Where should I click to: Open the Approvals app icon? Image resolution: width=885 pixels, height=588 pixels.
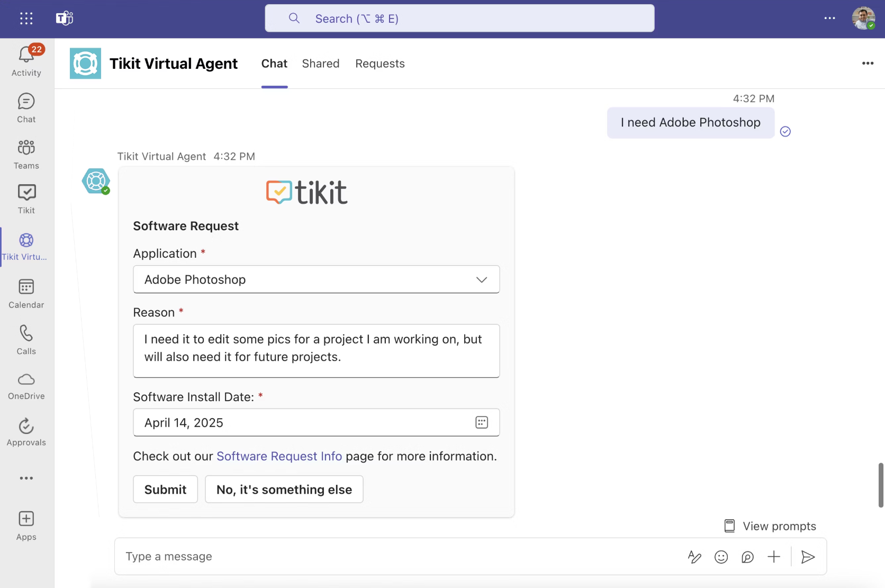point(26,426)
